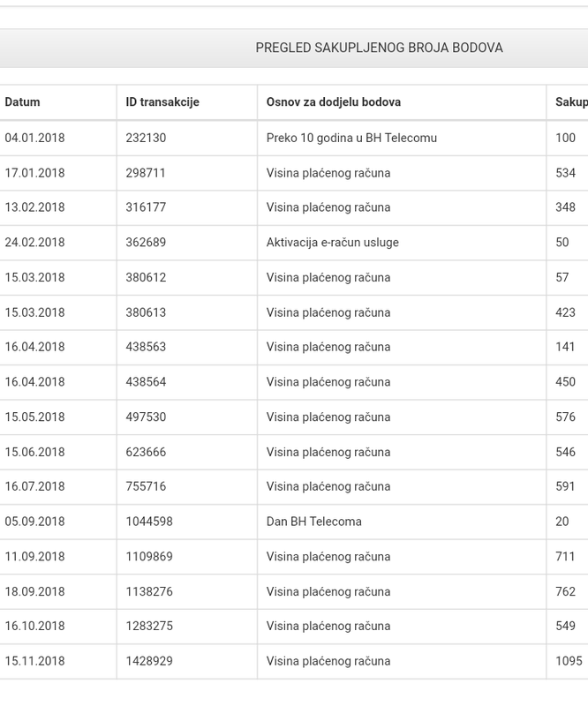Screen dimensions: 588x706
Task: Click the points value 762
Action: tap(565, 591)
